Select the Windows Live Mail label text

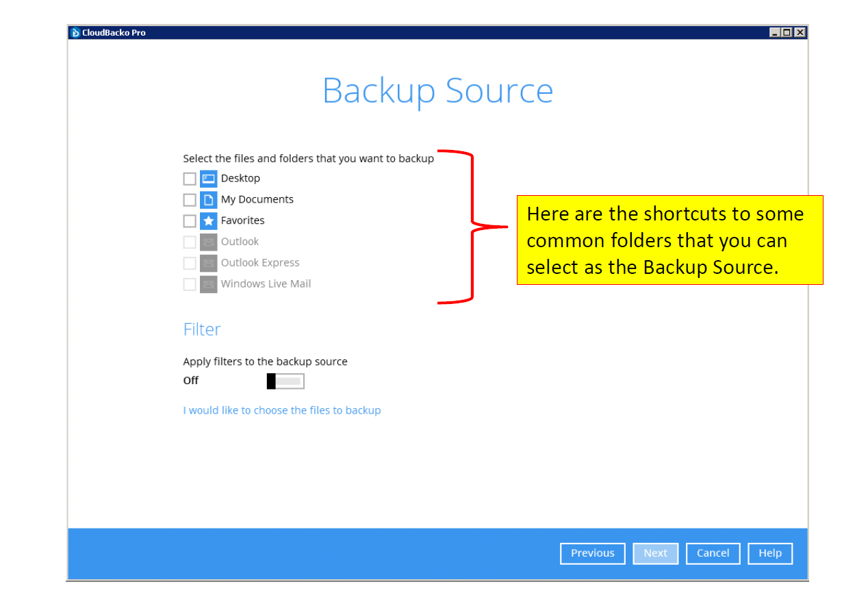pos(266,283)
